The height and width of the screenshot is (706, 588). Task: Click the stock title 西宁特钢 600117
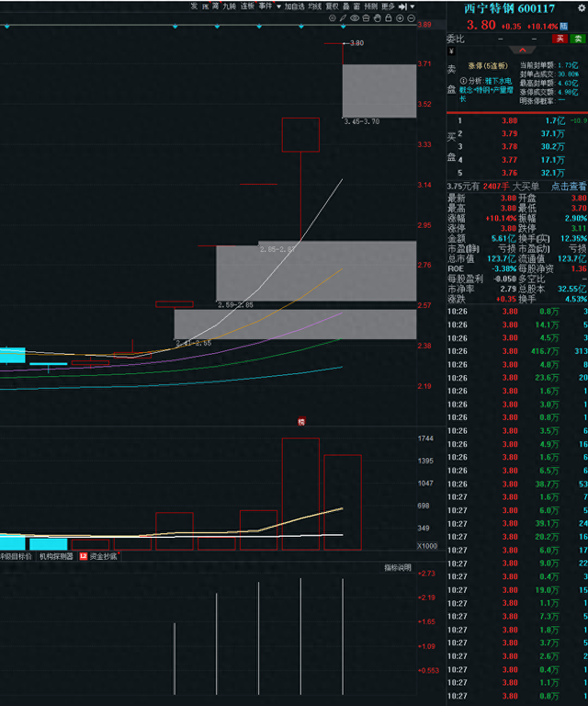point(509,8)
